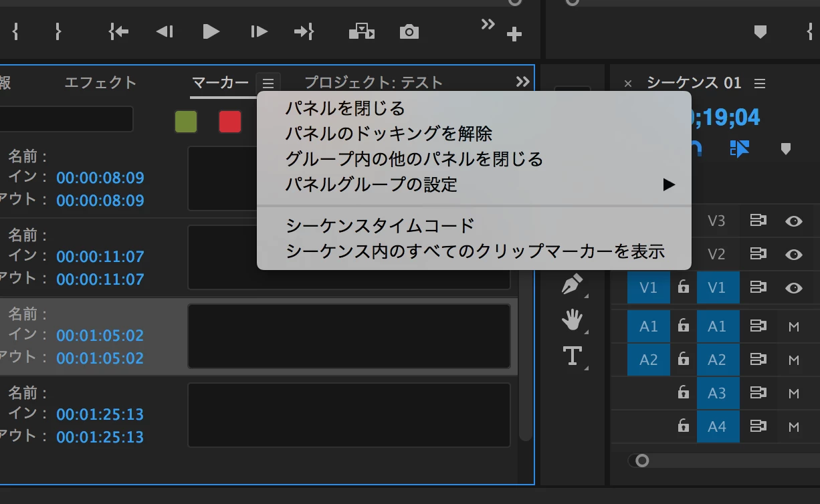The width and height of the screenshot is (820, 504).
Task: Toggle sync lock on track V3
Action: [758, 221]
